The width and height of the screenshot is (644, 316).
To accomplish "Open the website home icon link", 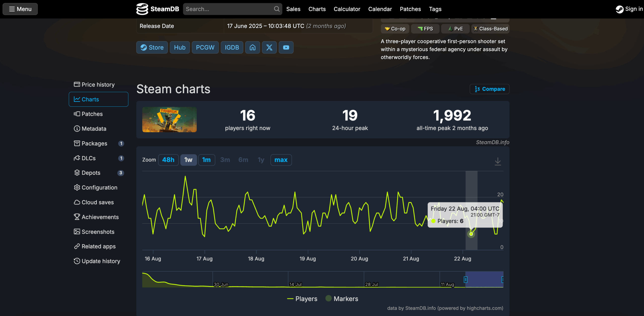I will pos(253,47).
